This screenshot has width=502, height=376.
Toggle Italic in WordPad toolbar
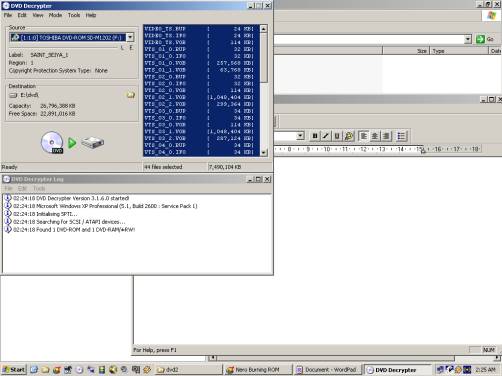pyautogui.click(x=326, y=136)
